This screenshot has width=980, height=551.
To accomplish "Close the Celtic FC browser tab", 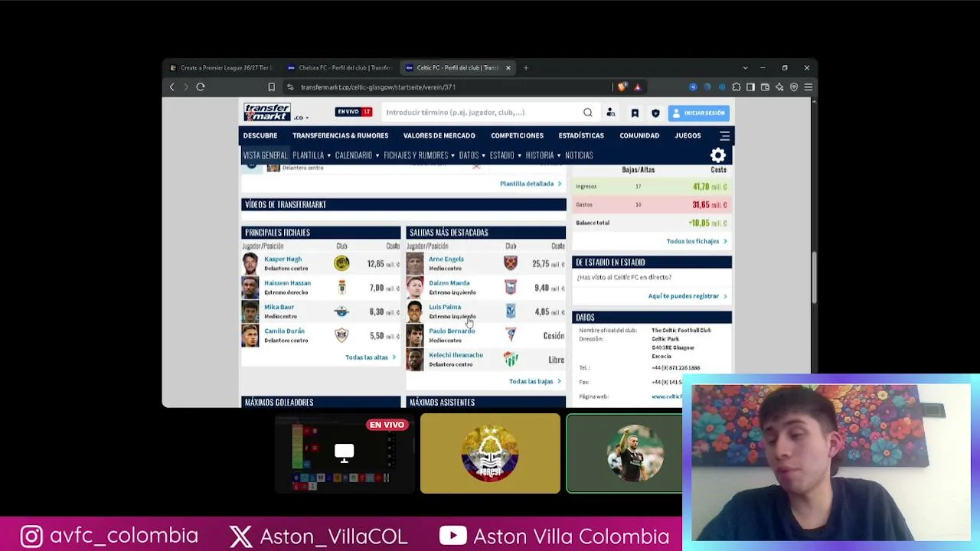I will coord(508,68).
